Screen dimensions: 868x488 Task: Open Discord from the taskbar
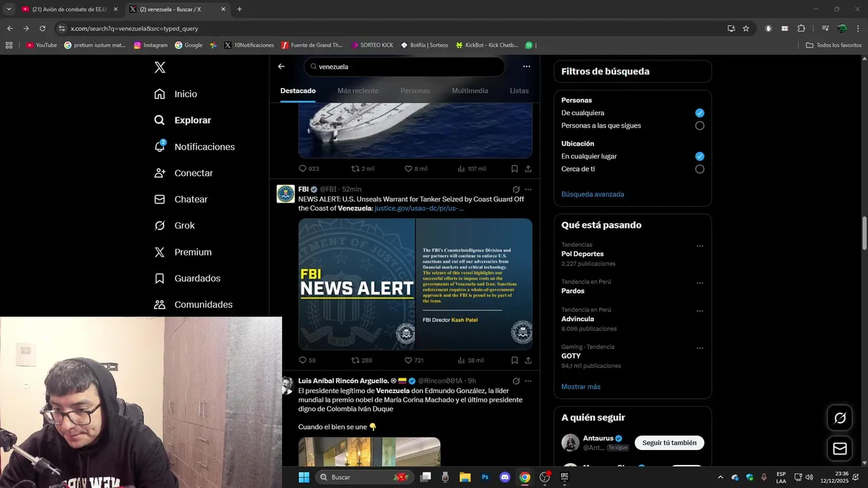click(x=505, y=477)
